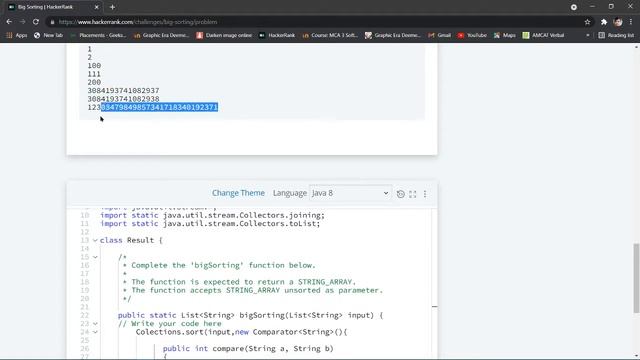Bookmark this page with star icon

click(x=587, y=22)
